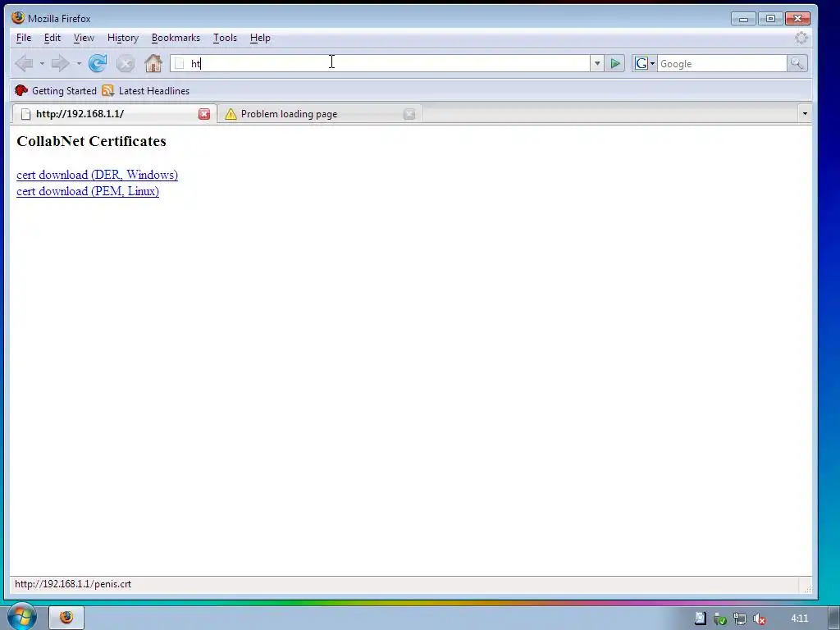Maximize the Firefox window
840x630 pixels.
click(770, 19)
